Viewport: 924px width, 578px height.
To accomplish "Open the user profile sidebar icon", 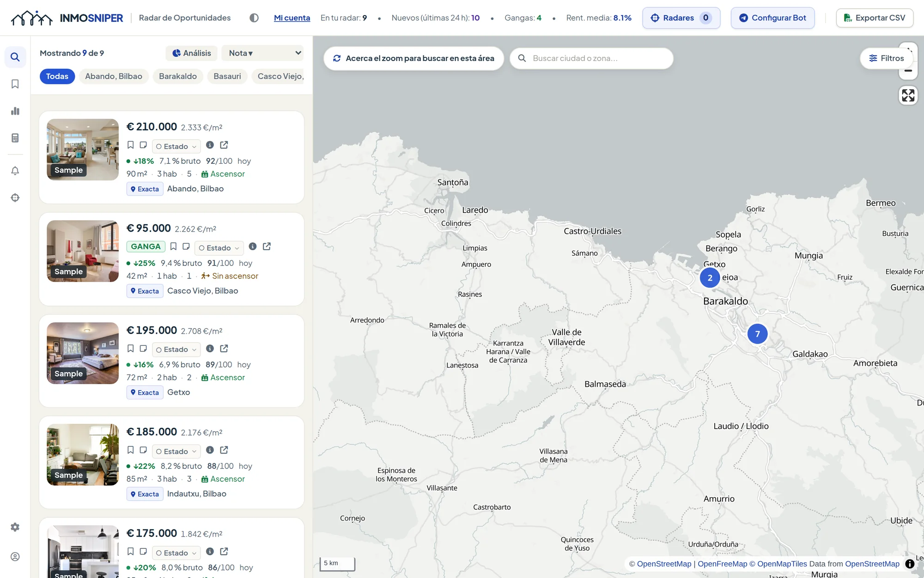I will point(15,557).
